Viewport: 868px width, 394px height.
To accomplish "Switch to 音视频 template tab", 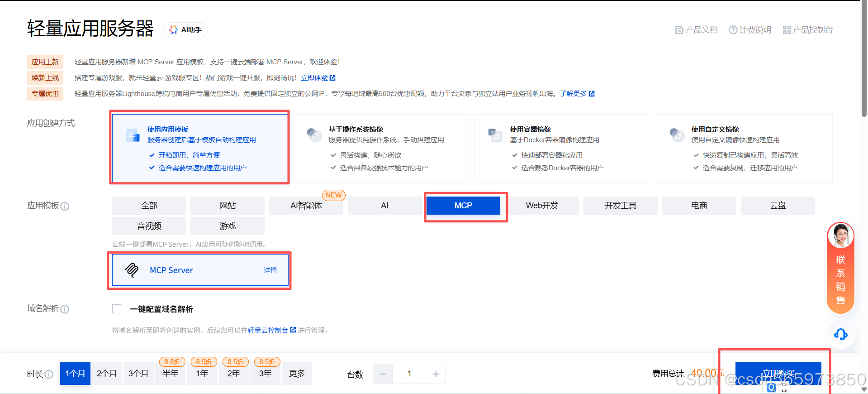I will click(x=149, y=226).
